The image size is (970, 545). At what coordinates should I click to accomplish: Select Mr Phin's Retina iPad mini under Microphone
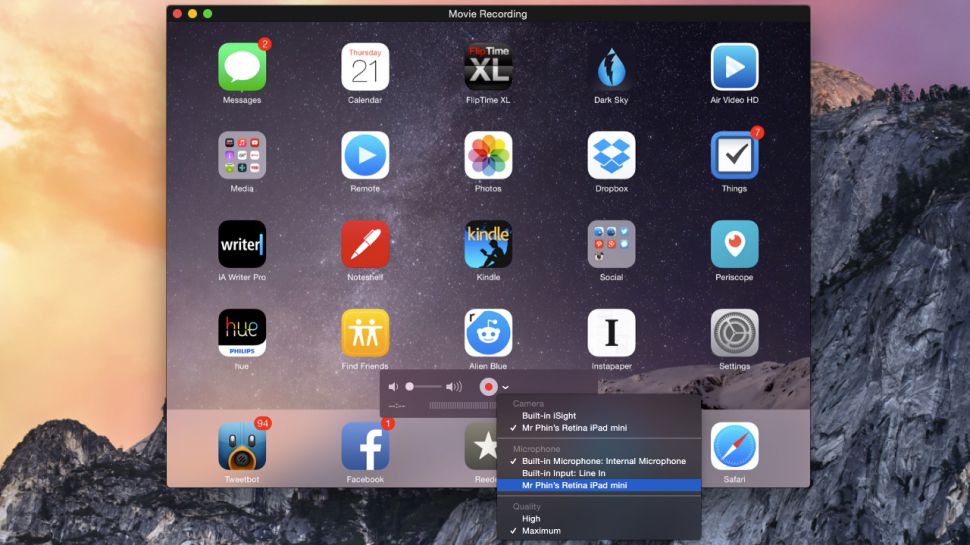tap(599, 485)
